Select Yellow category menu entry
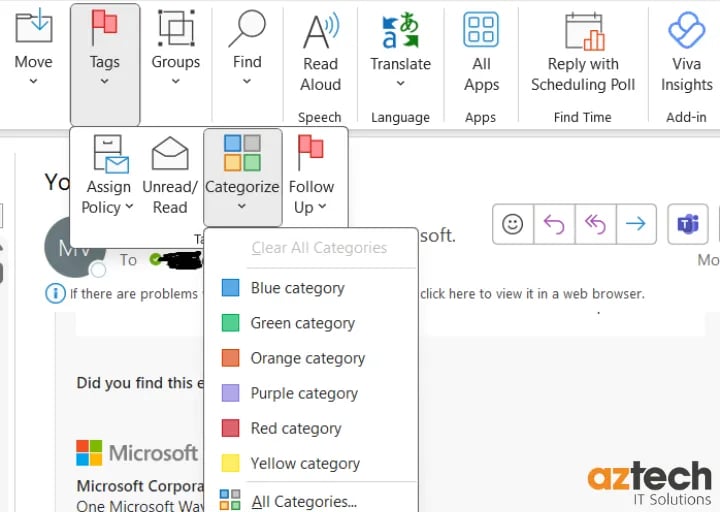 click(x=311, y=463)
